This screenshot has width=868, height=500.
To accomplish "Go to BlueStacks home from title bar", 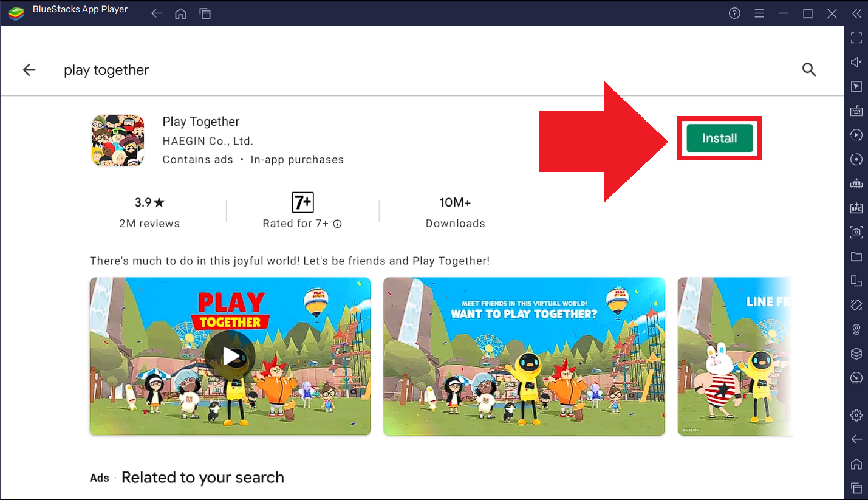I will [180, 13].
